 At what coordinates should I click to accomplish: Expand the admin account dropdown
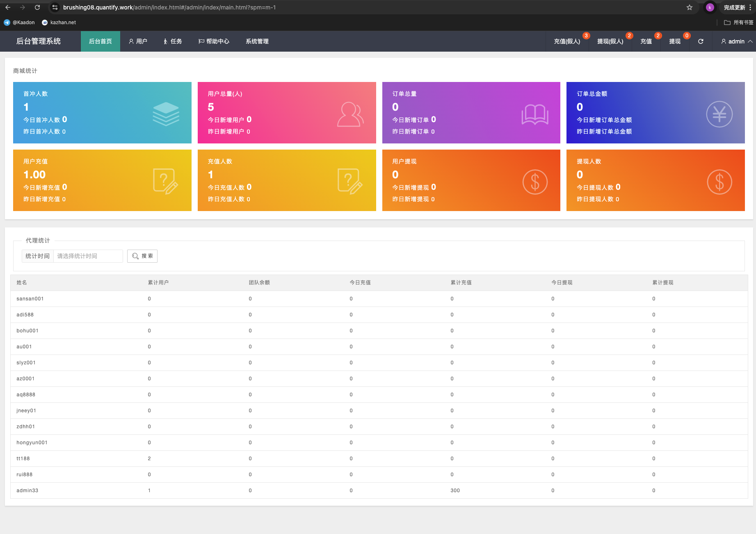pos(736,41)
